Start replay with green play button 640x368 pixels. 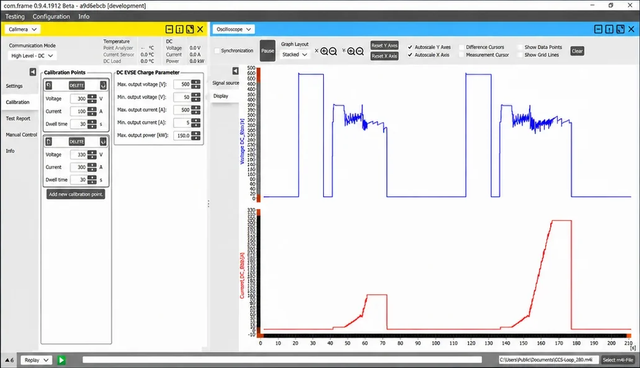point(61,360)
